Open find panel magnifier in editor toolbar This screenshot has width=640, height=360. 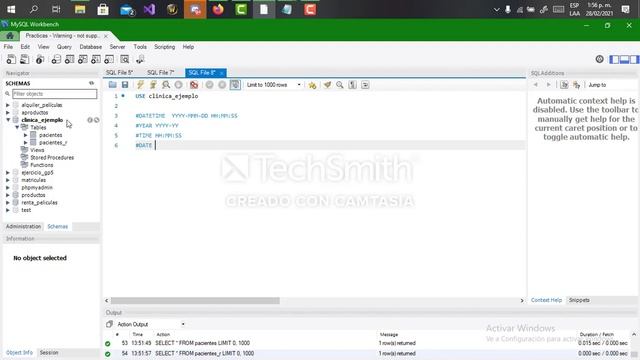pos(340,85)
